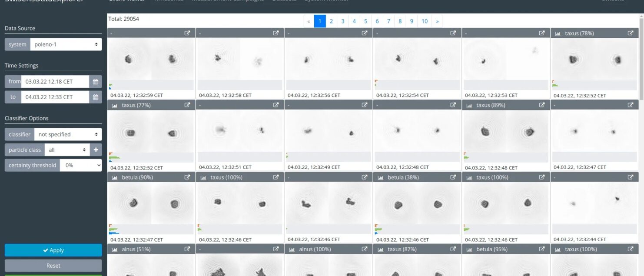This screenshot has width=644, height=276.
Task: Select particle thumbnail on taxus (89%) card
Action: [x=506, y=131]
